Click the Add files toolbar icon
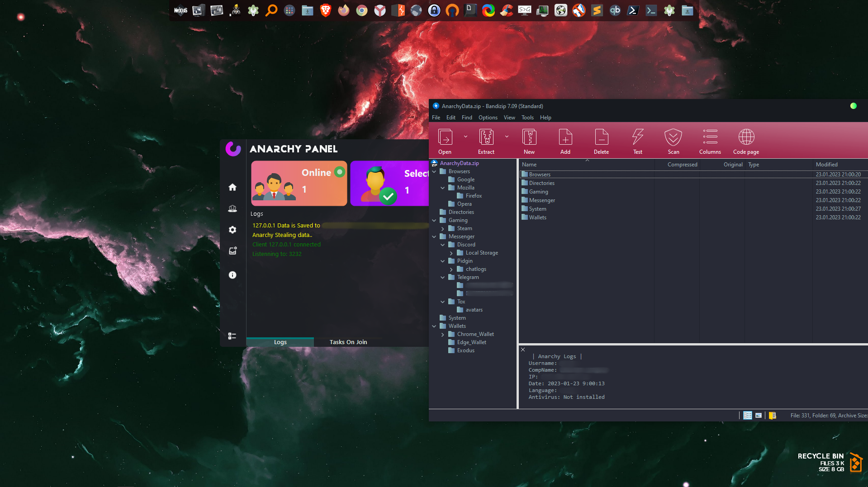This screenshot has height=487, width=868. click(x=565, y=141)
